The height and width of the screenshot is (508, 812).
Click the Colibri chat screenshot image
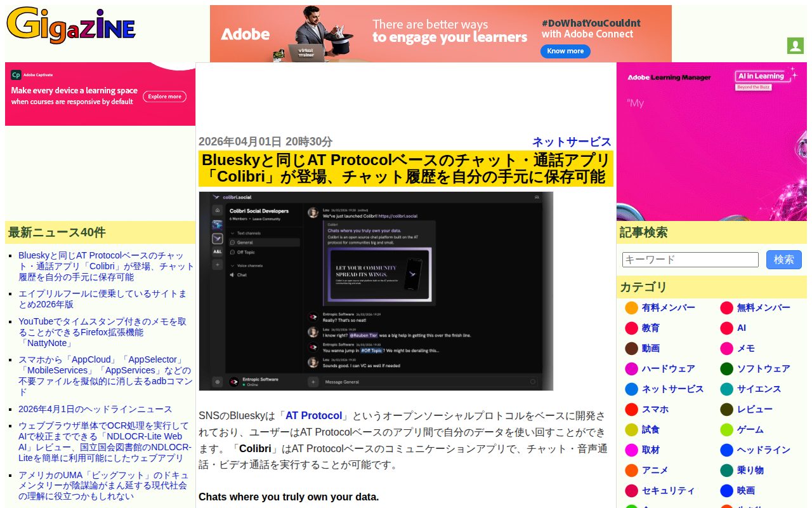coord(376,291)
